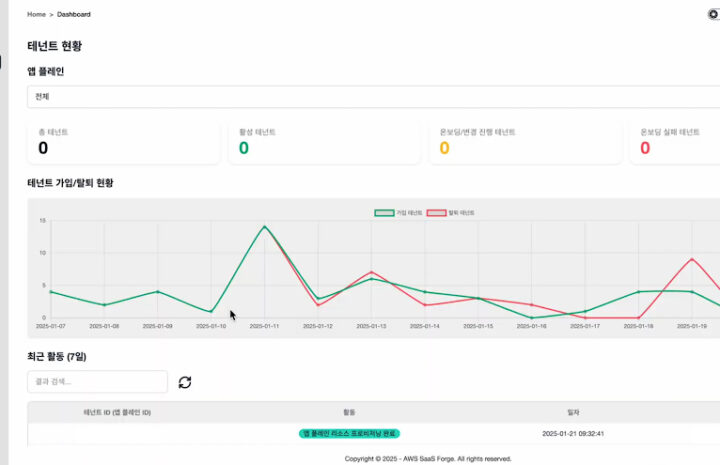
Task: Click the 총 테넌트 summary card
Action: point(124,142)
